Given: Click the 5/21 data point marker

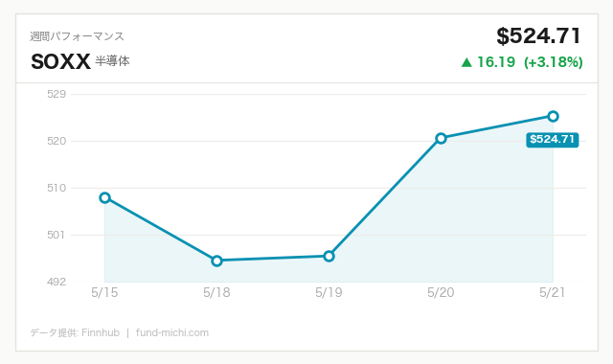Looking at the screenshot, I should click(553, 116).
